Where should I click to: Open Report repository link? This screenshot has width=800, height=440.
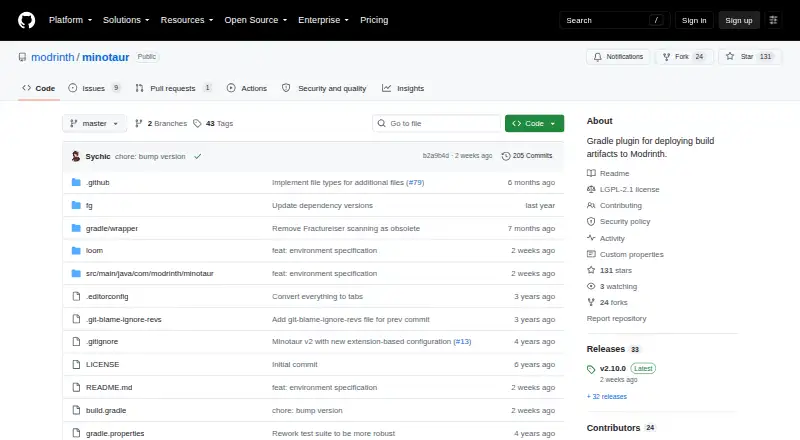tap(616, 319)
